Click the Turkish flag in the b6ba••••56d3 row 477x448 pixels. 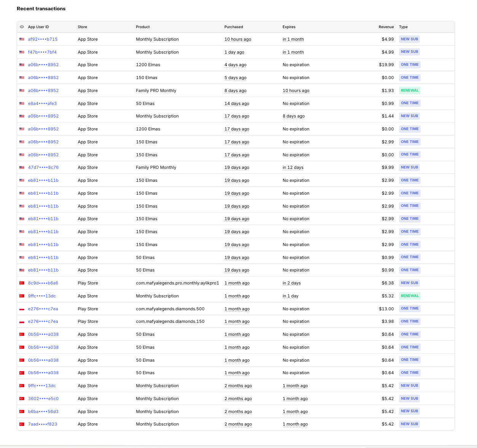click(22, 411)
